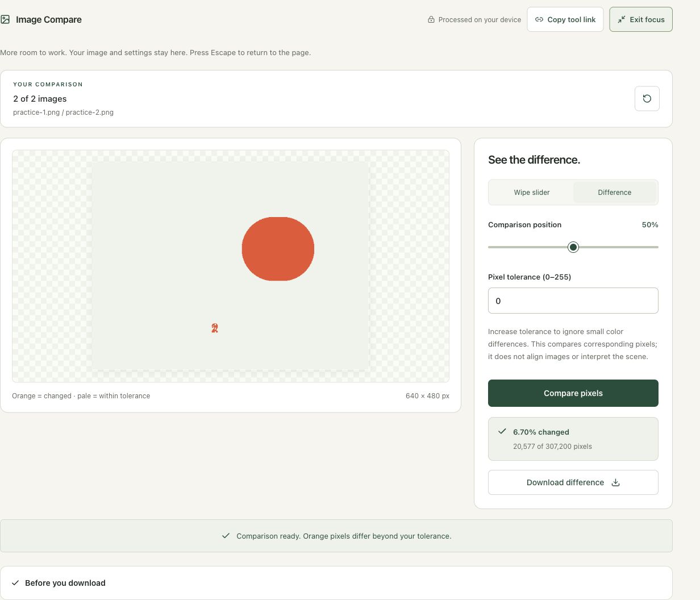Screen dimensions: 700x600
Task: Reset the comparison with the circular arrow button
Action: [647, 98]
